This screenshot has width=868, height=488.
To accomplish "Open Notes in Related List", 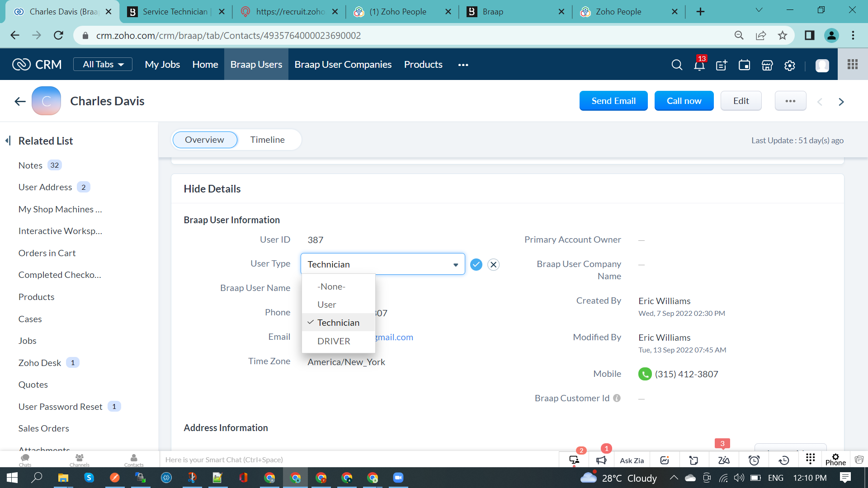I will tap(30, 165).
